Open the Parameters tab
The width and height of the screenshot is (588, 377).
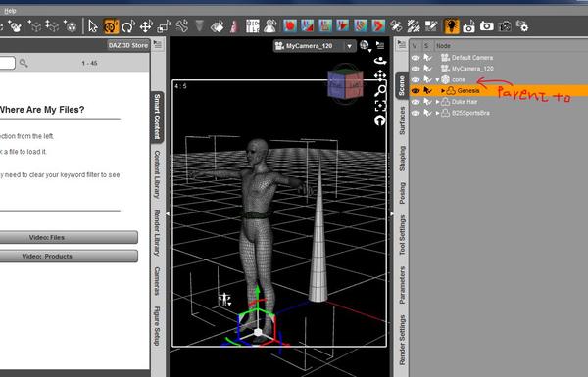(402, 285)
